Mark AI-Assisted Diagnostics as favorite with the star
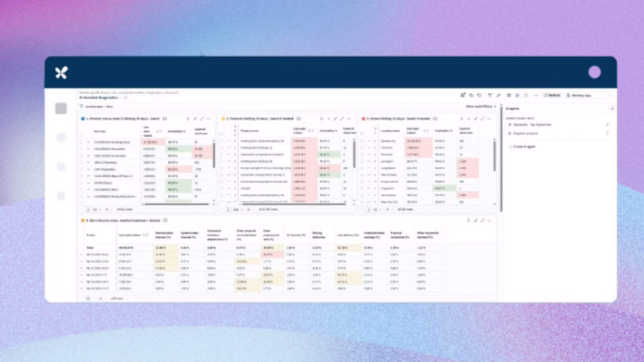This screenshot has height=362, width=644. pyautogui.click(x=126, y=98)
